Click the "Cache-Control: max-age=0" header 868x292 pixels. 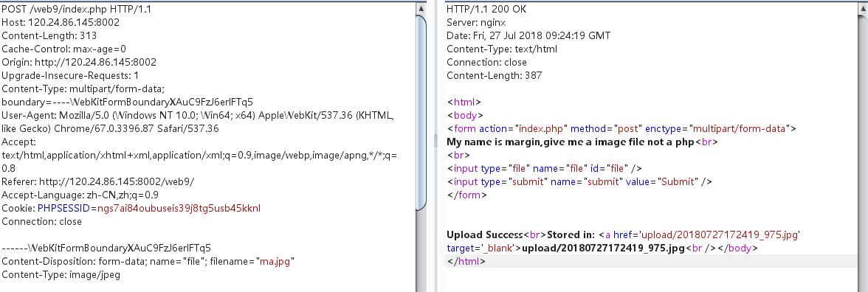click(63, 49)
